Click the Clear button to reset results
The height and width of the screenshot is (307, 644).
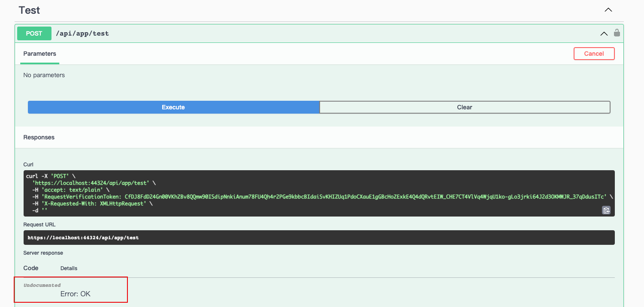coord(464,107)
